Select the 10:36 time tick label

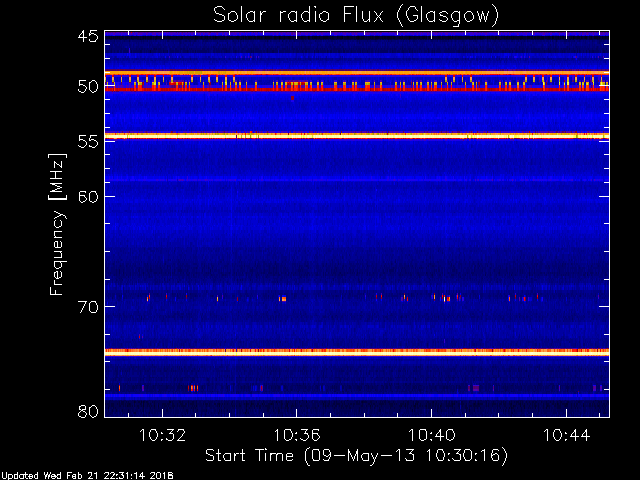point(297,435)
